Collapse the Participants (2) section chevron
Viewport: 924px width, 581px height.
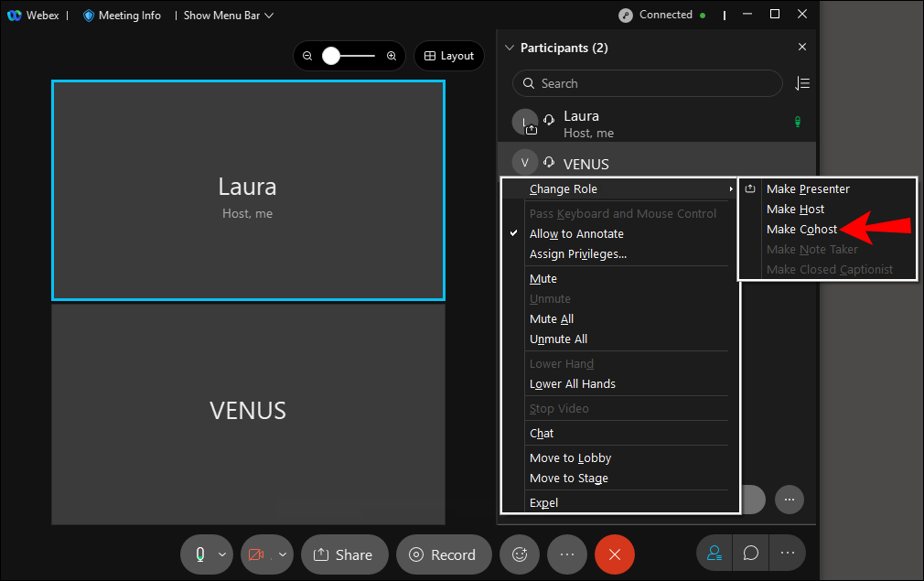tap(510, 48)
